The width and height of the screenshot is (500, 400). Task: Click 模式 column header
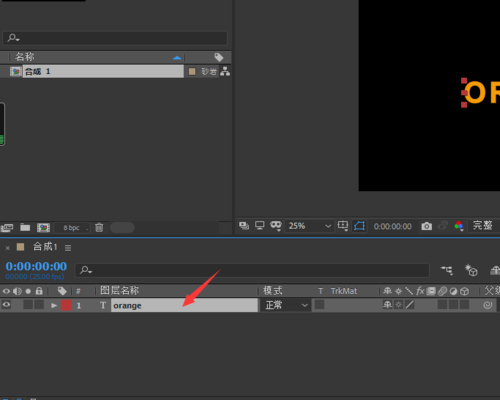[x=273, y=291]
